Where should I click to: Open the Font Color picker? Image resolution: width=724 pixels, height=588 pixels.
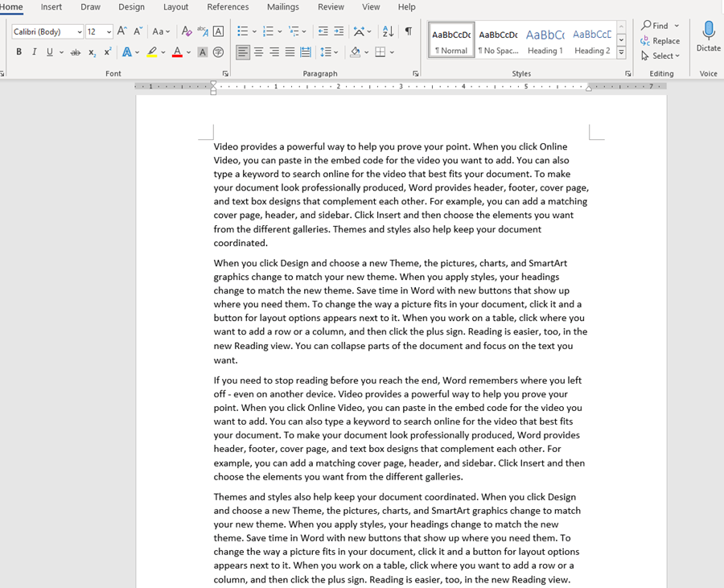click(x=176, y=51)
